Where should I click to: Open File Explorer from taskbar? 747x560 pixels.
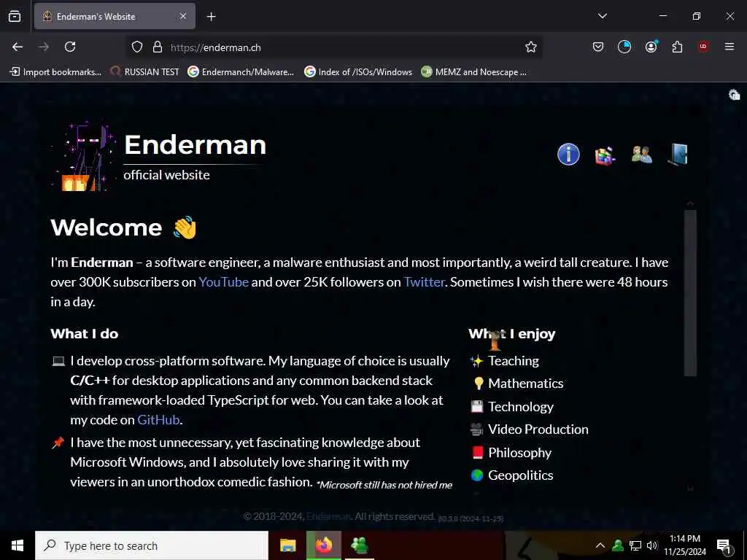[287, 545]
